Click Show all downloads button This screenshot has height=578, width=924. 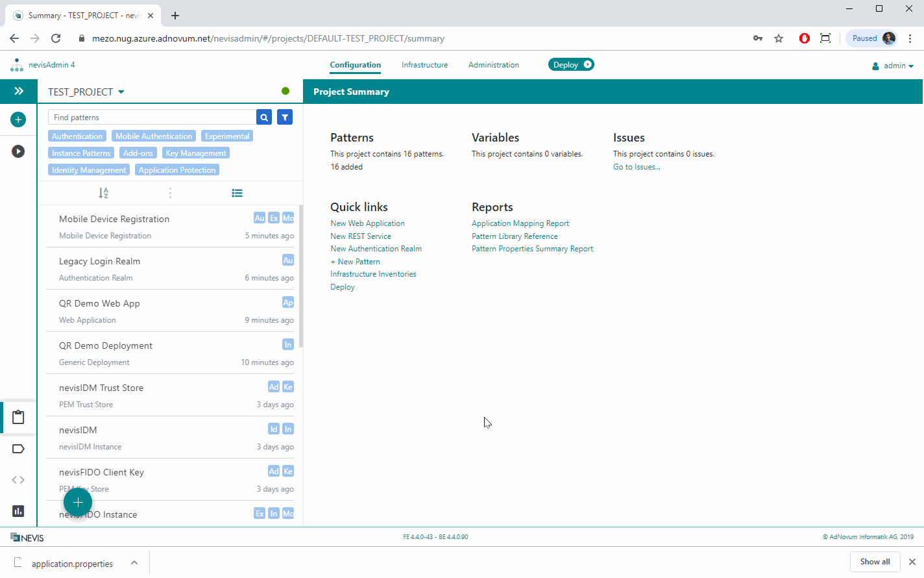pos(875,562)
